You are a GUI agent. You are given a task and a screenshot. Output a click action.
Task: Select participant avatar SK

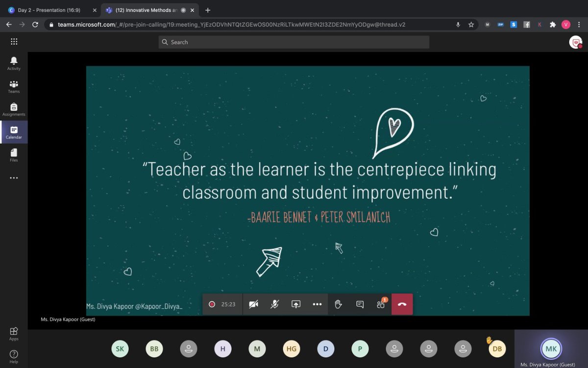(120, 349)
